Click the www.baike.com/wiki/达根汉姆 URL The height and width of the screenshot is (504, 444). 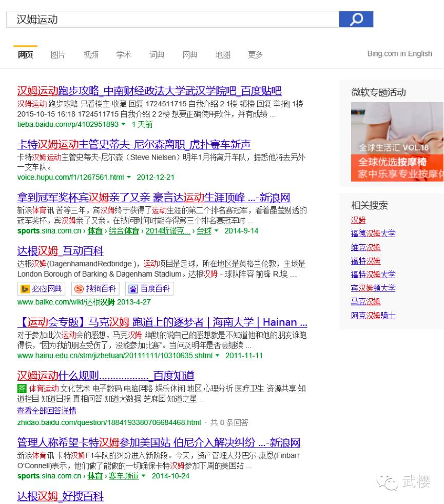click(x=66, y=302)
